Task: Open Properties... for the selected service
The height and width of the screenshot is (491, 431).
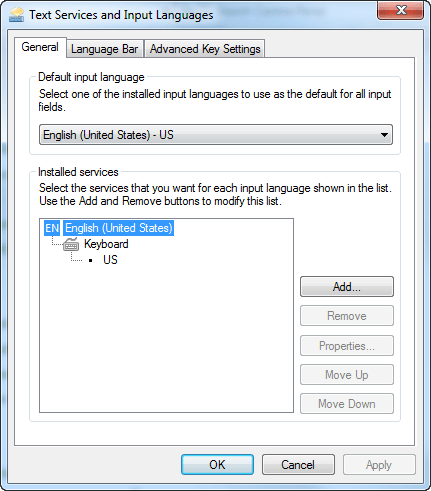Action: pos(347,346)
